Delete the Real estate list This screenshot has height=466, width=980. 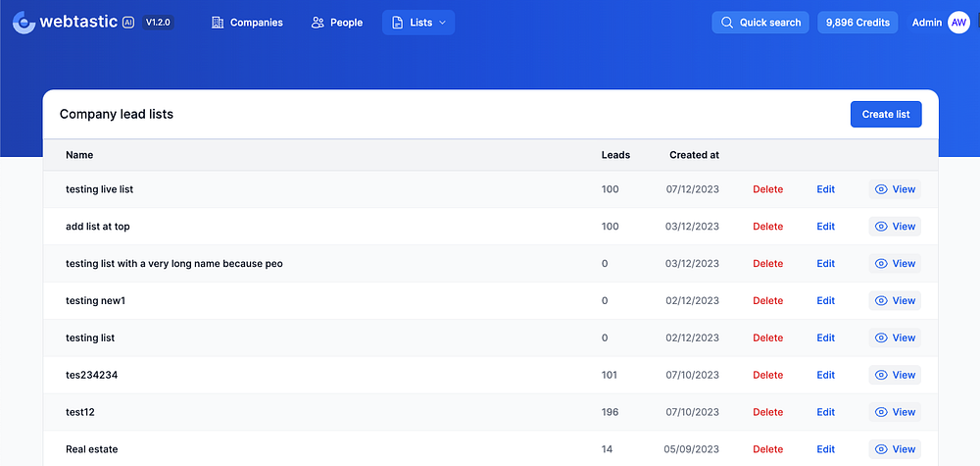click(767, 449)
